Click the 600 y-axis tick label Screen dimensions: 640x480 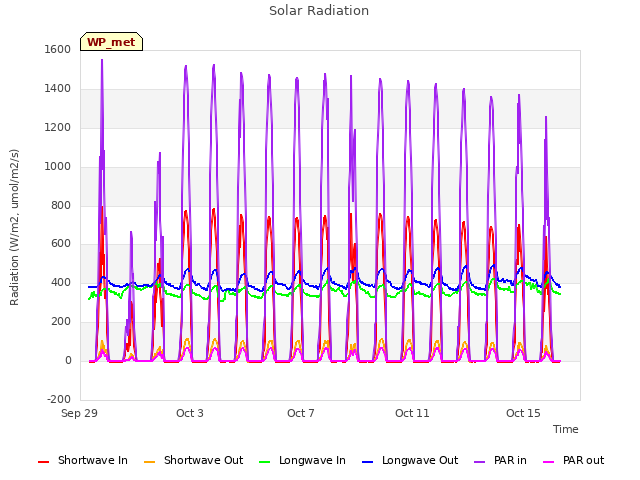(x=61, y=244)
